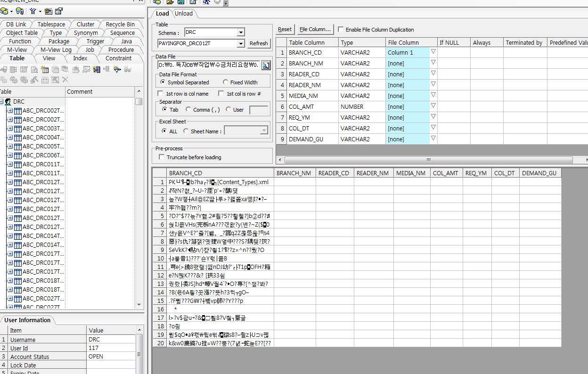
Task: Choose the User separator radio button
Action: 229,110
